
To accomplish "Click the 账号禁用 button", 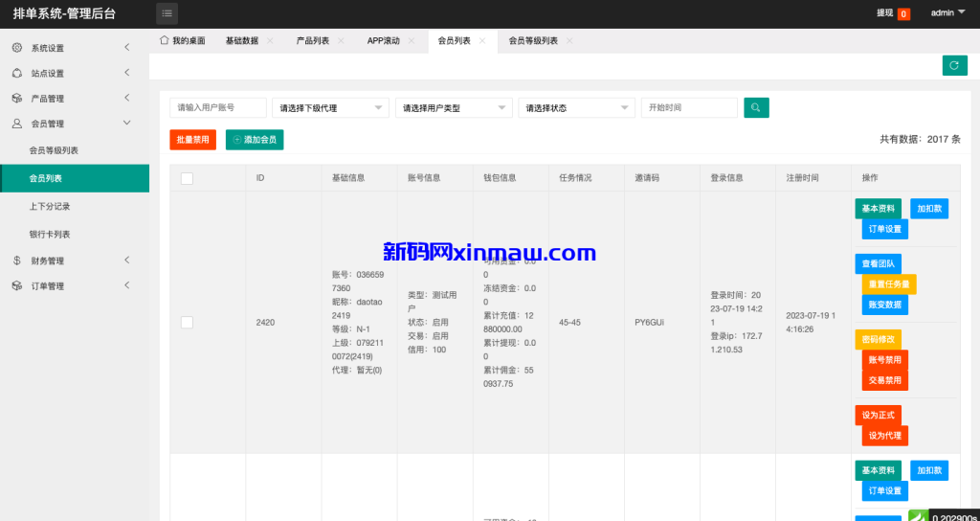I will click(x=885, y=360).
